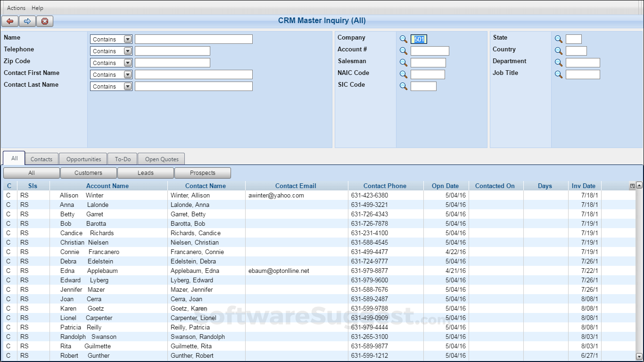
Task: Open Company lookup magnifier icon
Action: (404, 39)
